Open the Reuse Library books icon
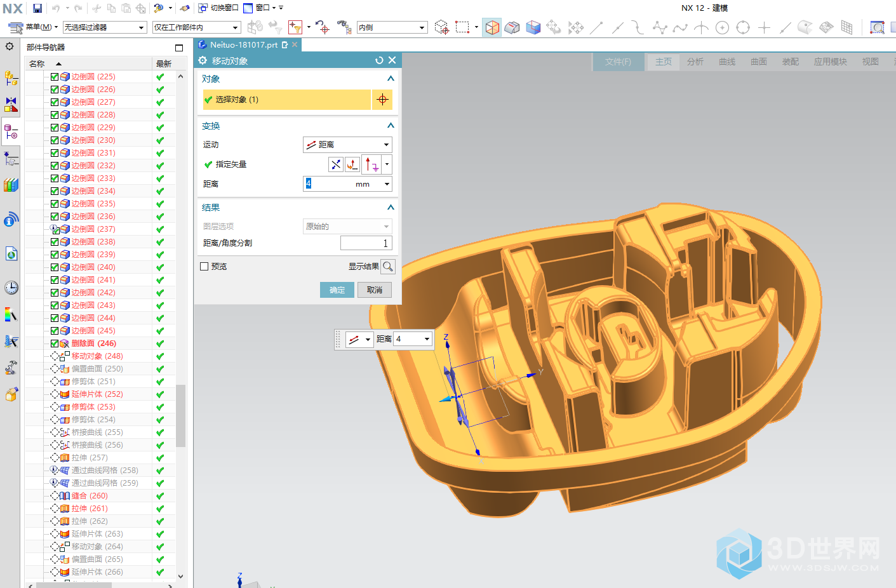896x588 pixels. click(x=11, y=185)
